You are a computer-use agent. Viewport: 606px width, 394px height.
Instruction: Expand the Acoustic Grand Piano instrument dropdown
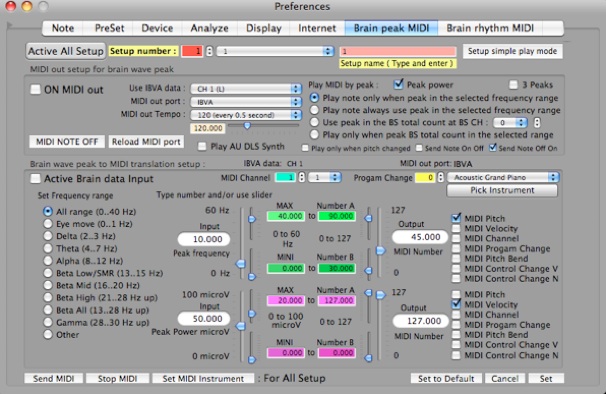click(503, 177)
